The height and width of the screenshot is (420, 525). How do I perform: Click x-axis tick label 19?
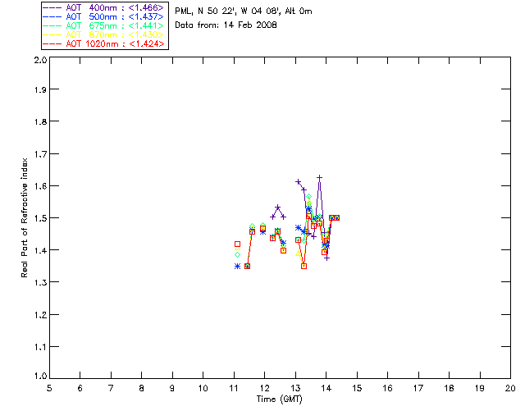pyautogui.click(x=480, y=389)
